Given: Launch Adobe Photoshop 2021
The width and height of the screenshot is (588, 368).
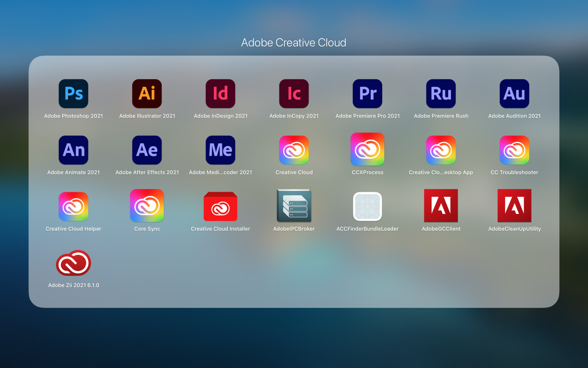Looking at the screenshot, I should point(73,94).
